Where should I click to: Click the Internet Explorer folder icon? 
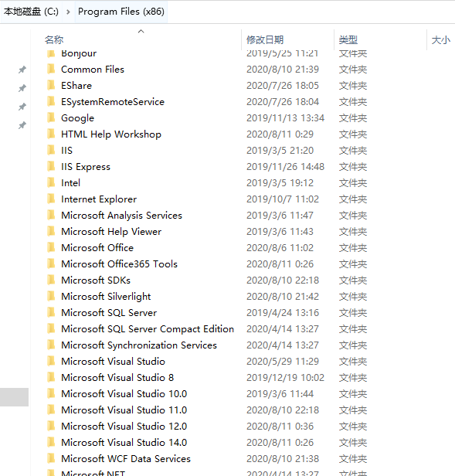click(51, 199)
